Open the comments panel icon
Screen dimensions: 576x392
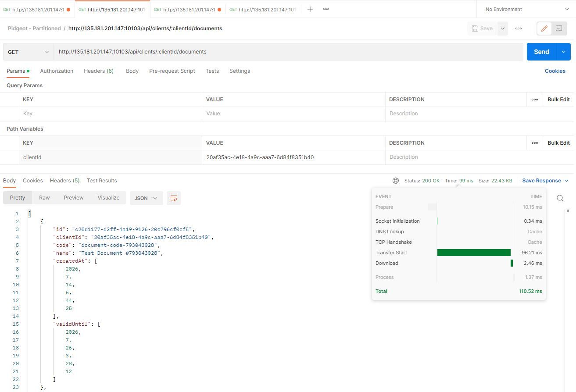click(559, 29)
